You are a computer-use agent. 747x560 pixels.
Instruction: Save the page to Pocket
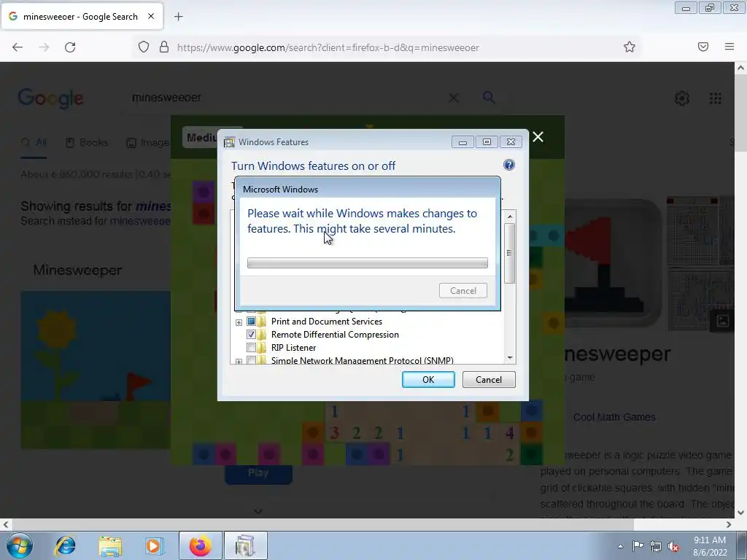pos(703,47)
